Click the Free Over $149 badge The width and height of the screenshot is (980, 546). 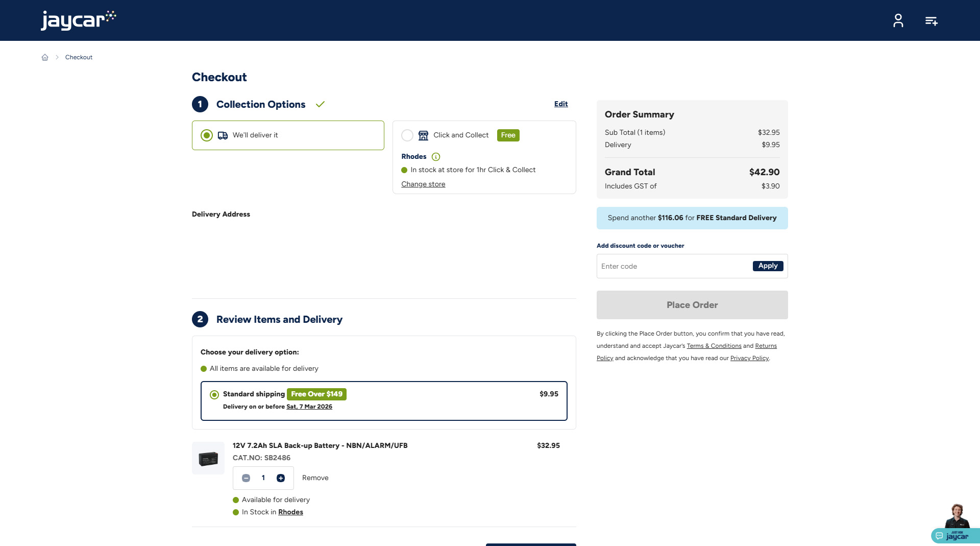(316, 394)
